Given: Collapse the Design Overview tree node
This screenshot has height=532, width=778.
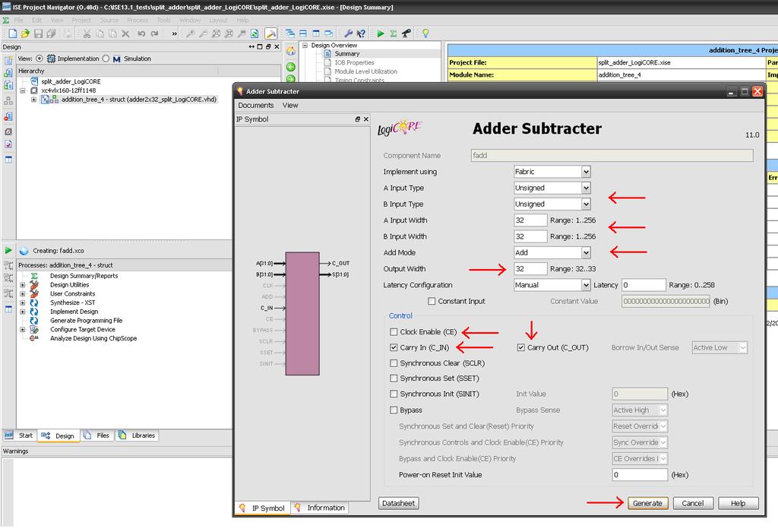Looking at the screenshot, I should (305, 45).
